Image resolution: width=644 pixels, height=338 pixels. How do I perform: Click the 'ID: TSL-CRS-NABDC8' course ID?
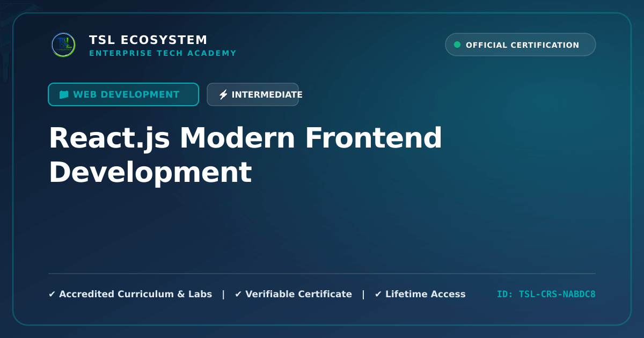[x=546, y=294]
